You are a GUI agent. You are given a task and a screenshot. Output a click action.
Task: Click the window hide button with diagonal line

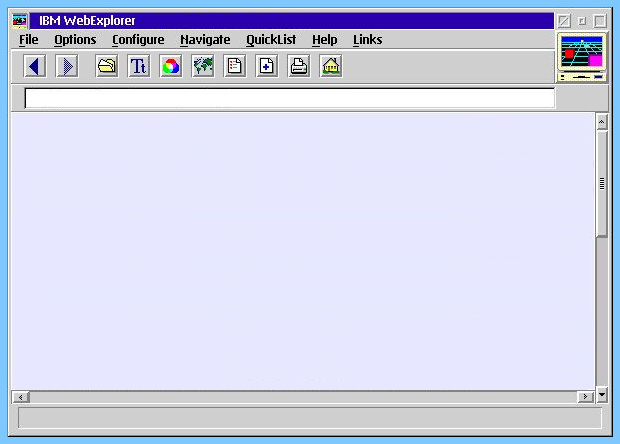click(x=564, y=21)
